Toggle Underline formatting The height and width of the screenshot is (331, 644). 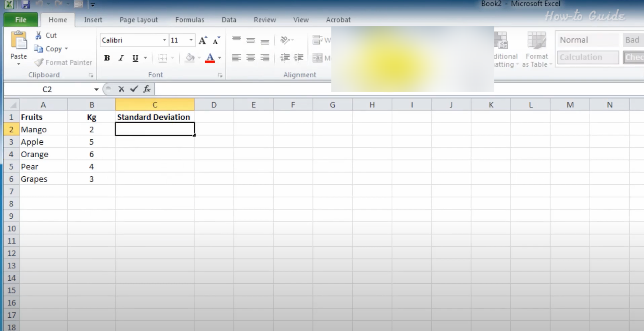pyautogui.click(x=135, y=58)
